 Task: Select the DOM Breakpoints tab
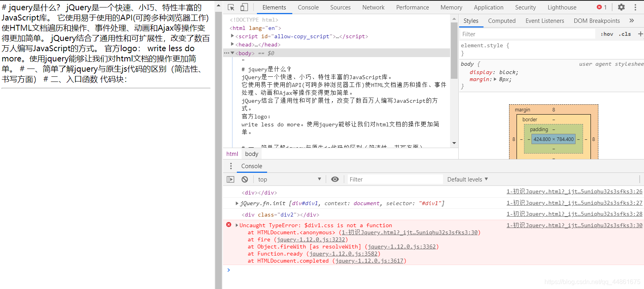pos(597,21)
